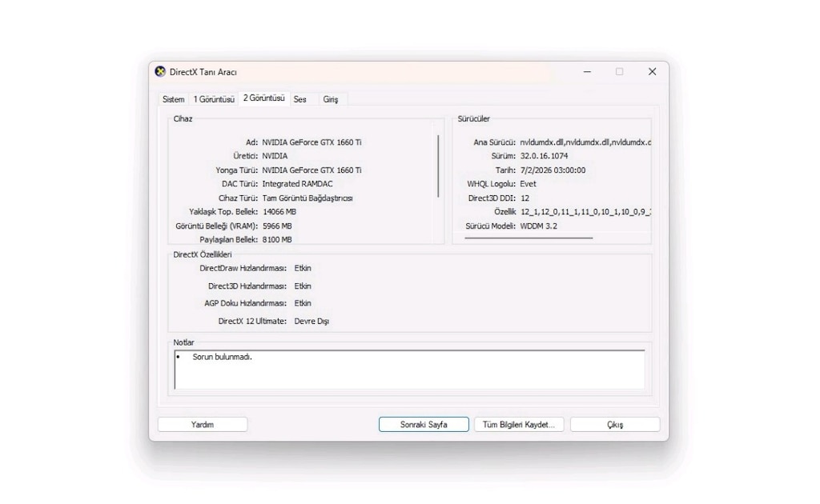The image size is (820, 504).
Task: Switch to the Sistem tab
Action: [x=173, y=99]
